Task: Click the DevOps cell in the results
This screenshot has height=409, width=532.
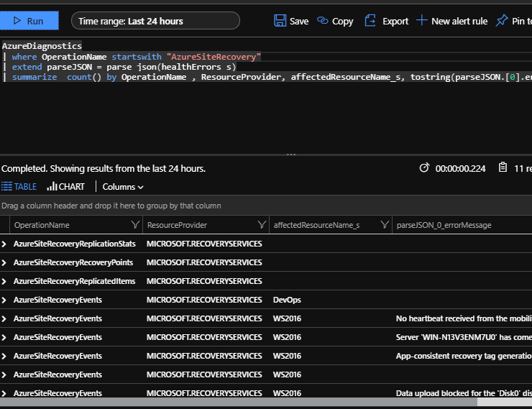Action: 287,300
